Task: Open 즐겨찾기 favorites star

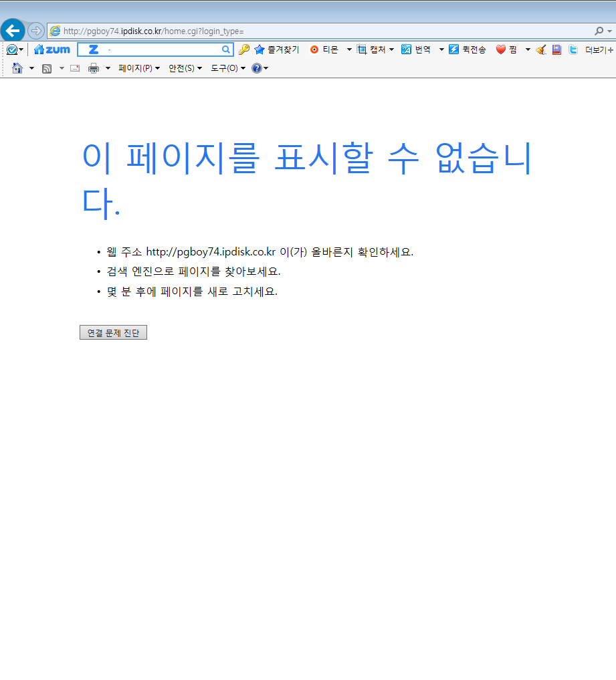Action: (277, 49)
